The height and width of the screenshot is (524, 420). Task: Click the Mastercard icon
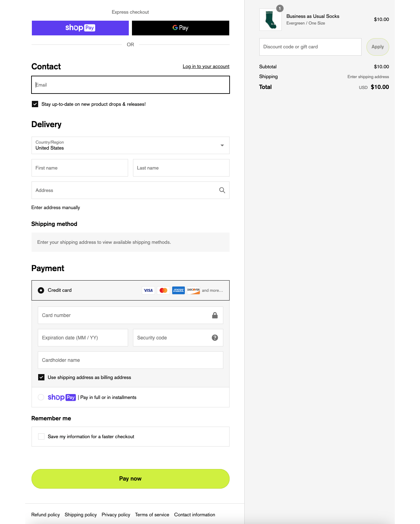163,290
